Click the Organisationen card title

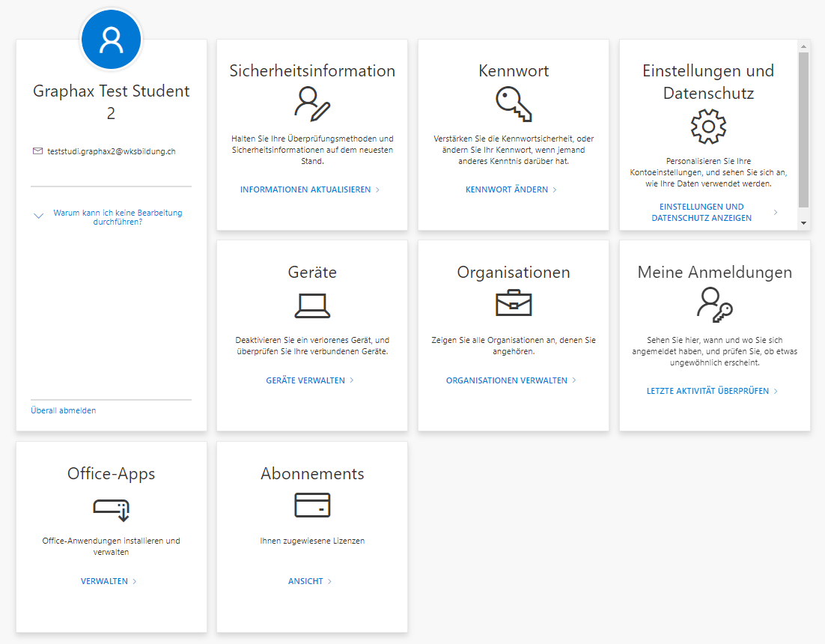[x=514, y=273]
